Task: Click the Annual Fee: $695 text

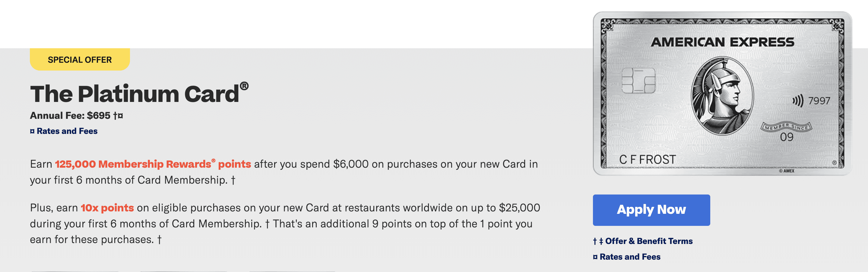Action: click(x=70, y=115)
